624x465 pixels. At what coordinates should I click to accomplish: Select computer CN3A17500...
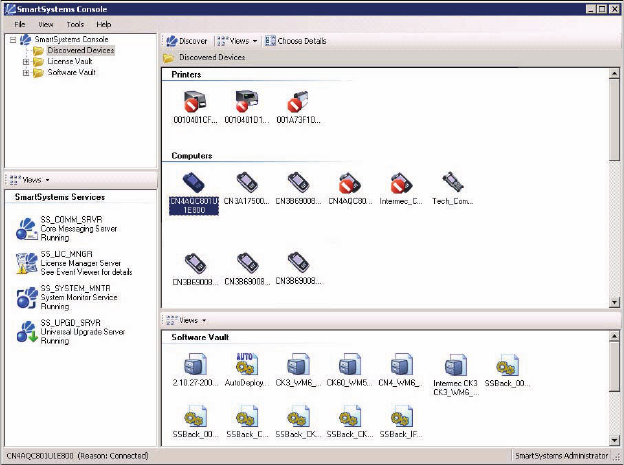(x=247, y=183)
